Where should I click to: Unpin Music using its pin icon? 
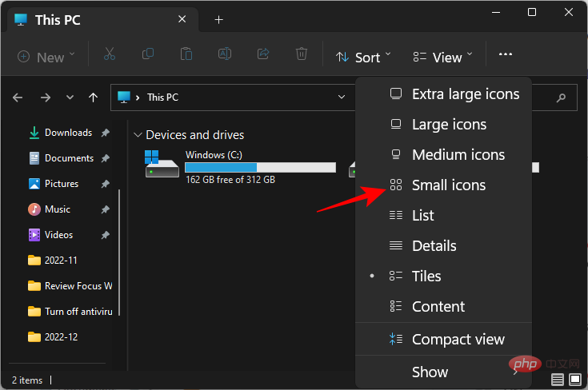coord(106,209)
